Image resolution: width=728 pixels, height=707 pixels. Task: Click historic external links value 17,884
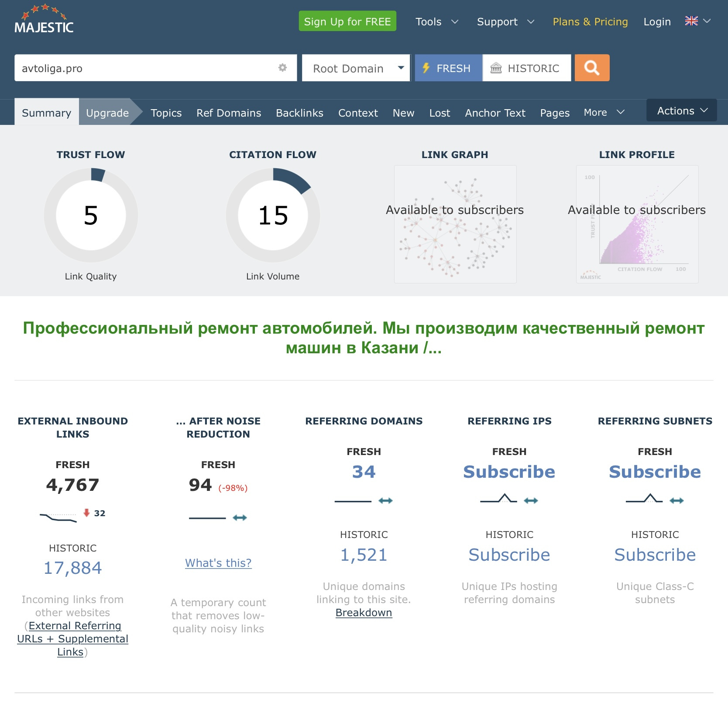[72, 568]
